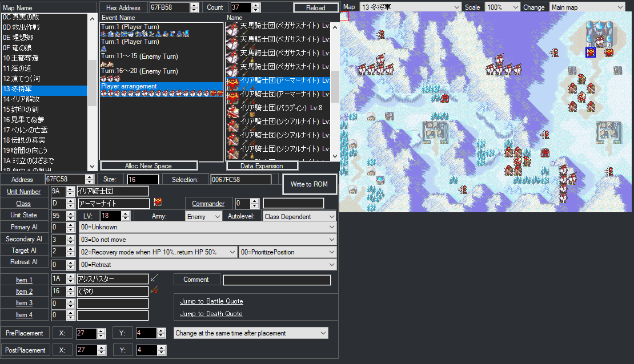The width and height of the screenshot is (634, 364).
Task: Click the Reload button
Action: 315,7
